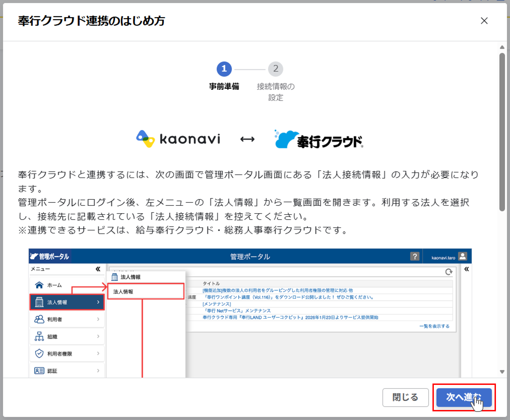This screenshot has height=420, width=510.
Task: Click the help question mark icon in portal image
Action: pyautogui.click(x=415, y=256)
